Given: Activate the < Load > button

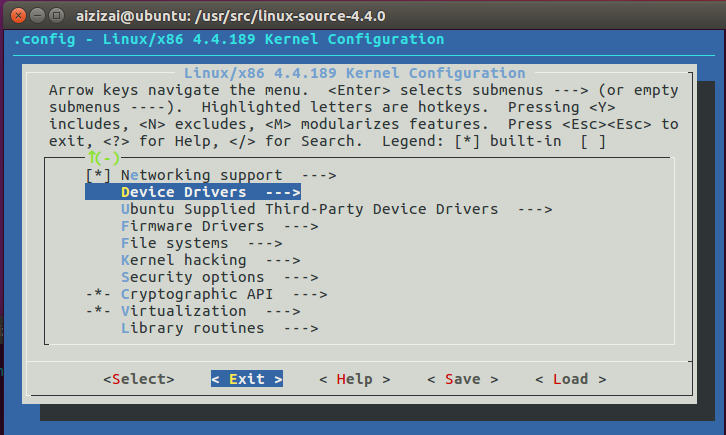Looking at the screenshot, I should click(570, 379).
